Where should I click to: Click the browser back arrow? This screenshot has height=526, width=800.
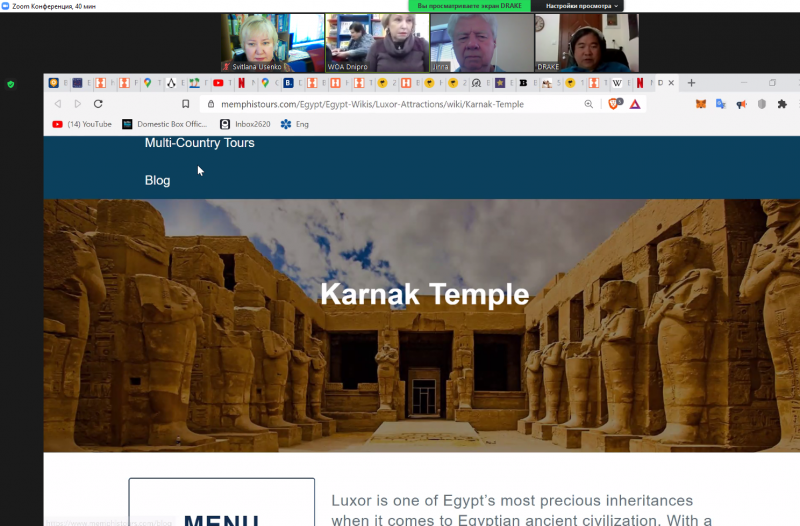tap(58, 104)
